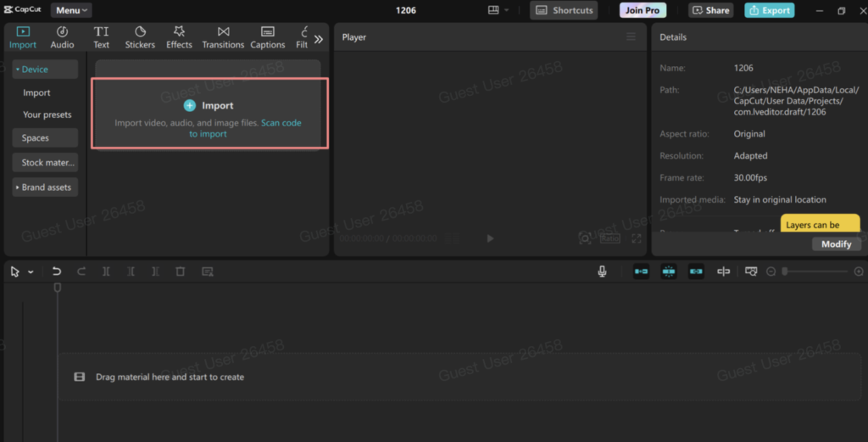Toggle main track magnet
The width and height of the screenshot is (868, 442).
[x=641, y=271]
